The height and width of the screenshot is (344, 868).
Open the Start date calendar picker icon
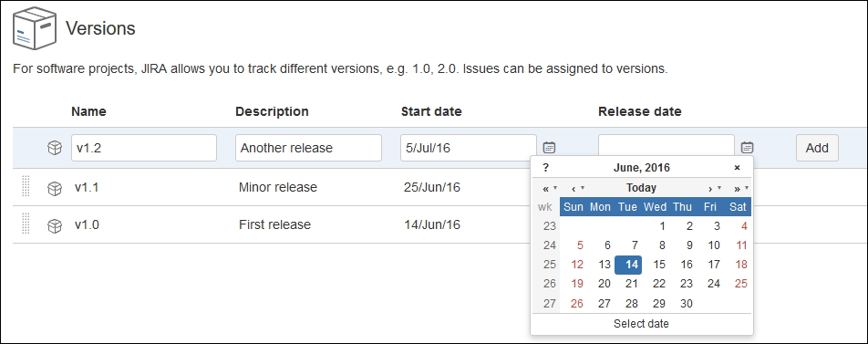[549, 147]
